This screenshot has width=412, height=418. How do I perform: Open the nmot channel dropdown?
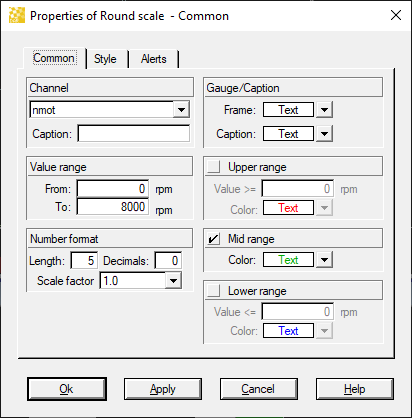(x=181, y=110)
